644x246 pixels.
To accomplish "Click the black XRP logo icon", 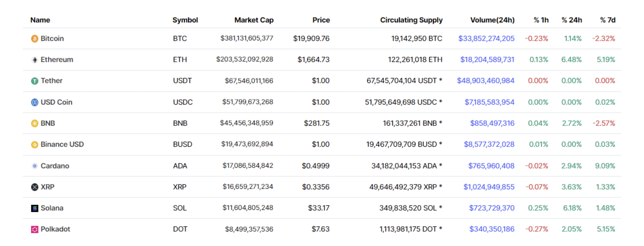I will [34, 187].
